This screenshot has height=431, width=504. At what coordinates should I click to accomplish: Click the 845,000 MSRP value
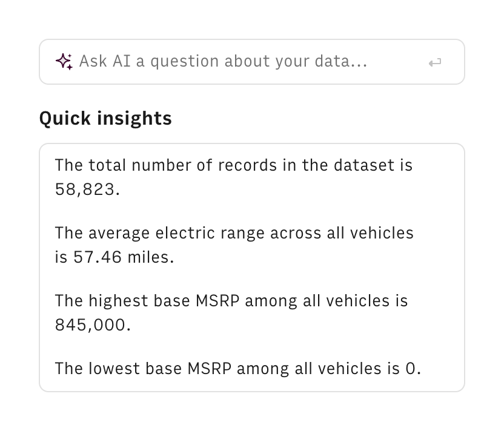92,325
